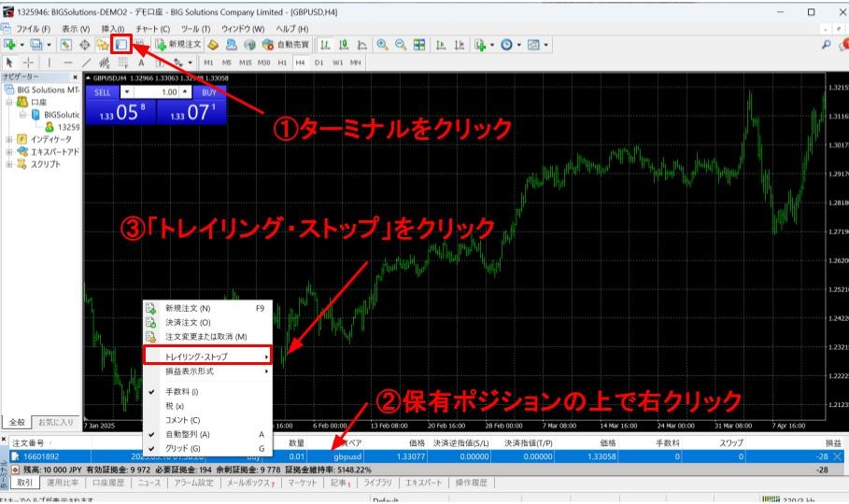
Task: Open the search magnifier icon
Action: 826,45
